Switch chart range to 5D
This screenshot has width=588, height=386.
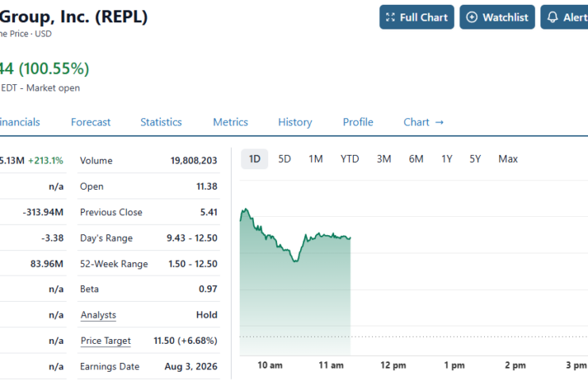coord(285,159)
